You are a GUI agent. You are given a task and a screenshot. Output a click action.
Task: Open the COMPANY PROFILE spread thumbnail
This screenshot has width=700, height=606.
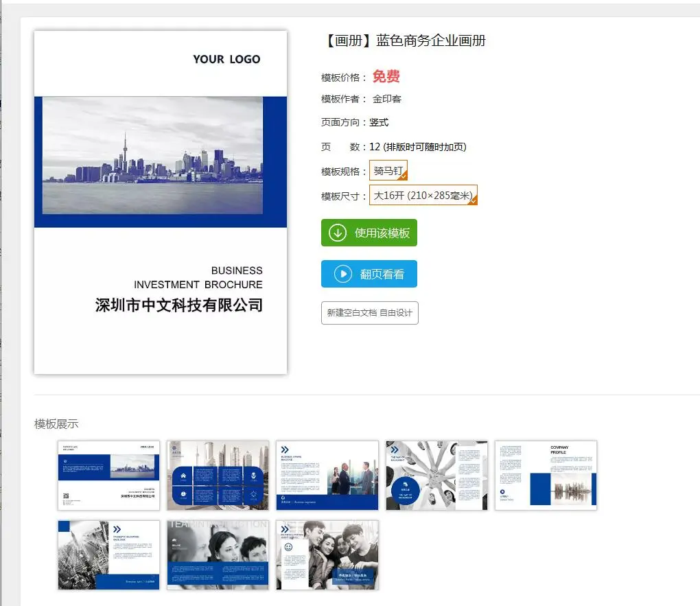[x=546, y=475]
